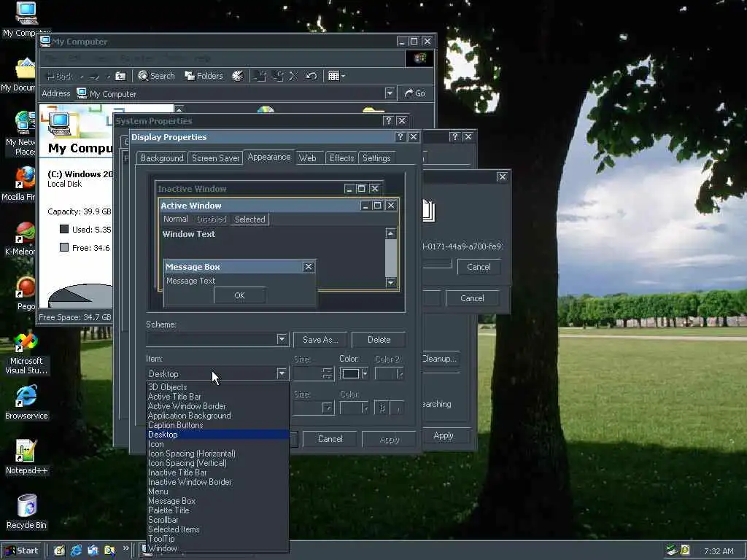Open the Settings tab
The width and height of the screenshot is (747, 560).
tap(376, 158)
